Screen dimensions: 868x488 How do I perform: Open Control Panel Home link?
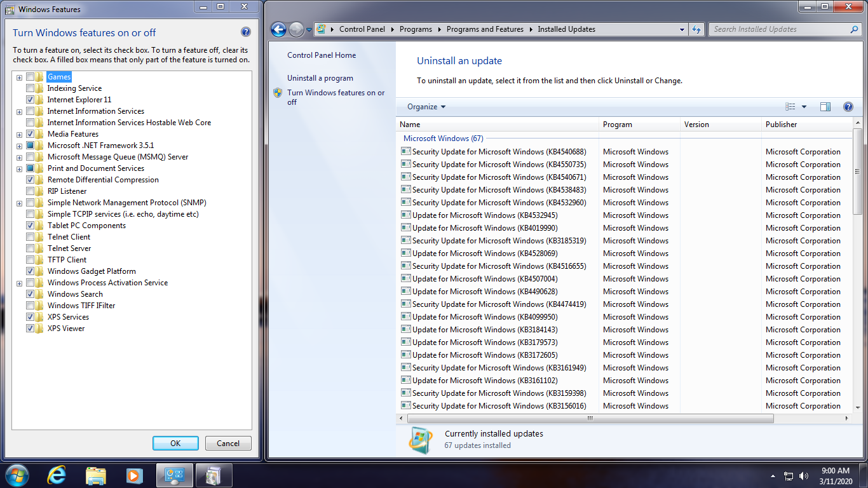(322, 55)
